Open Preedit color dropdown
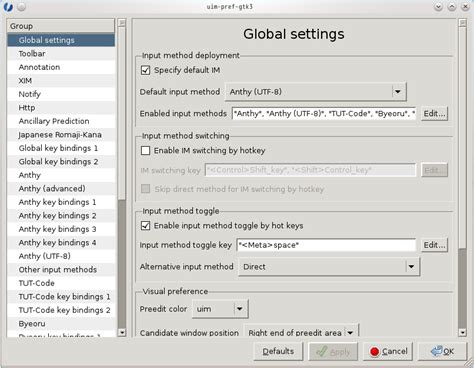This screenshot has height=368, width=474. pyautogui.click(x=220, y=309)
